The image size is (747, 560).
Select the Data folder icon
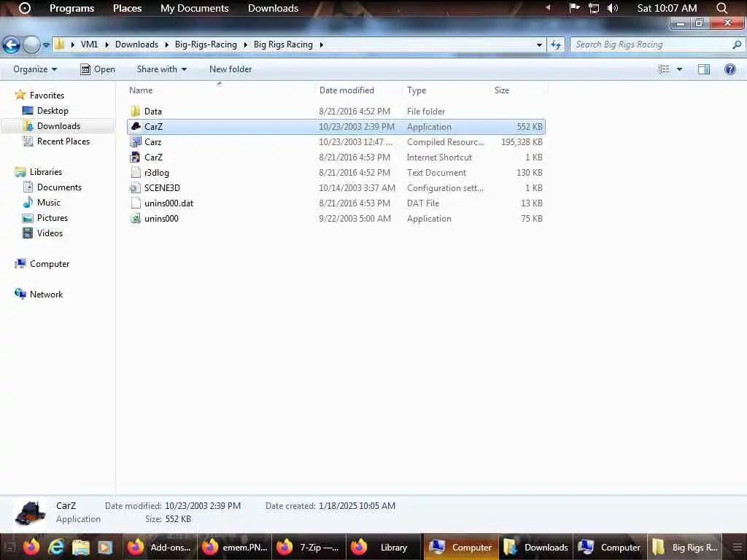pyautogui.click(x=135, y=111)
